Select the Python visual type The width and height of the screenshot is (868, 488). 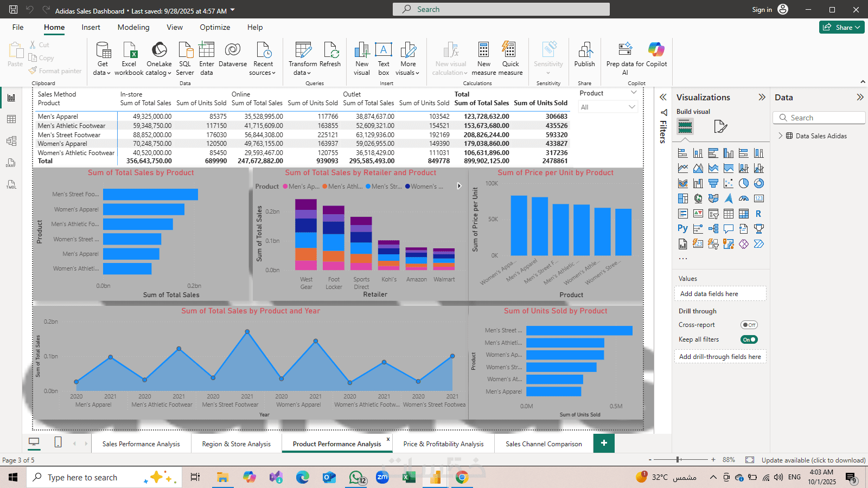click(x=683, y=229)
